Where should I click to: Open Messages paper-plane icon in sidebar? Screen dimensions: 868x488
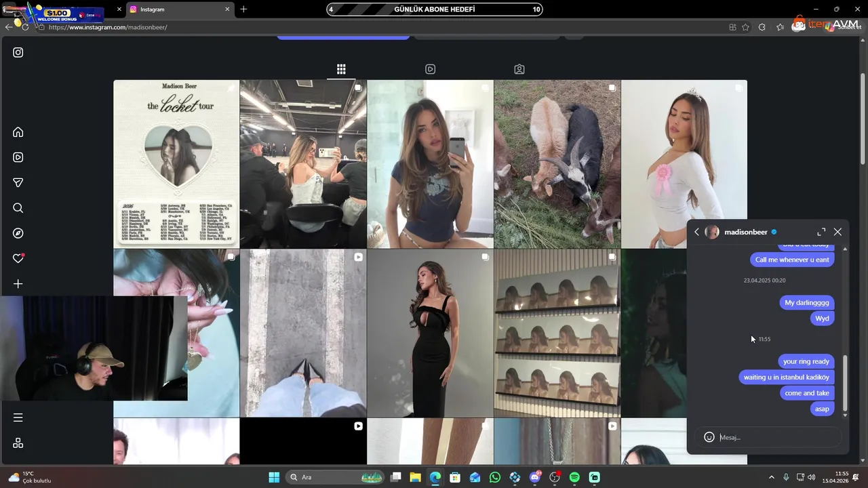click(x=18, y=182)
